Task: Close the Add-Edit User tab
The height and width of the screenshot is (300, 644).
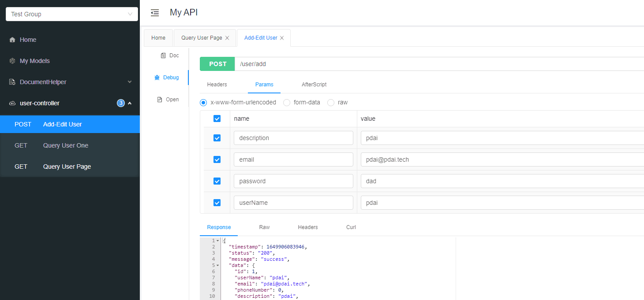Action: [282, 38]
